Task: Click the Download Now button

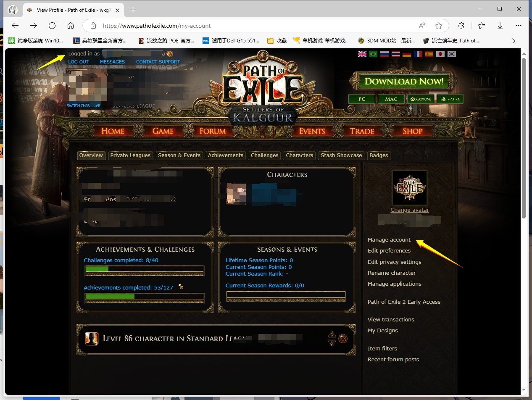Action: (x=404, y=82)
